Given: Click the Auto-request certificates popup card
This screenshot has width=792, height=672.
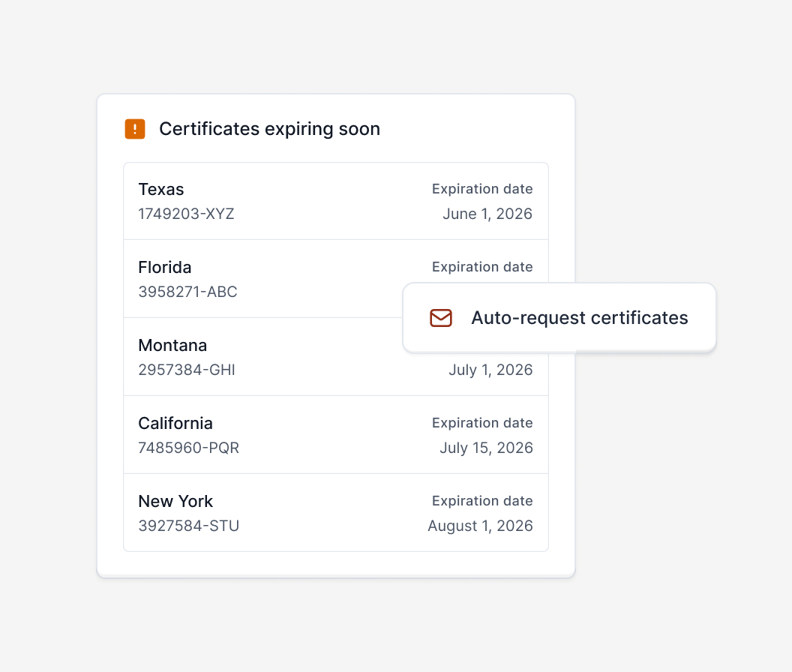Looking at the screenshot, I should pyautogui.click(x=559, y=317).
